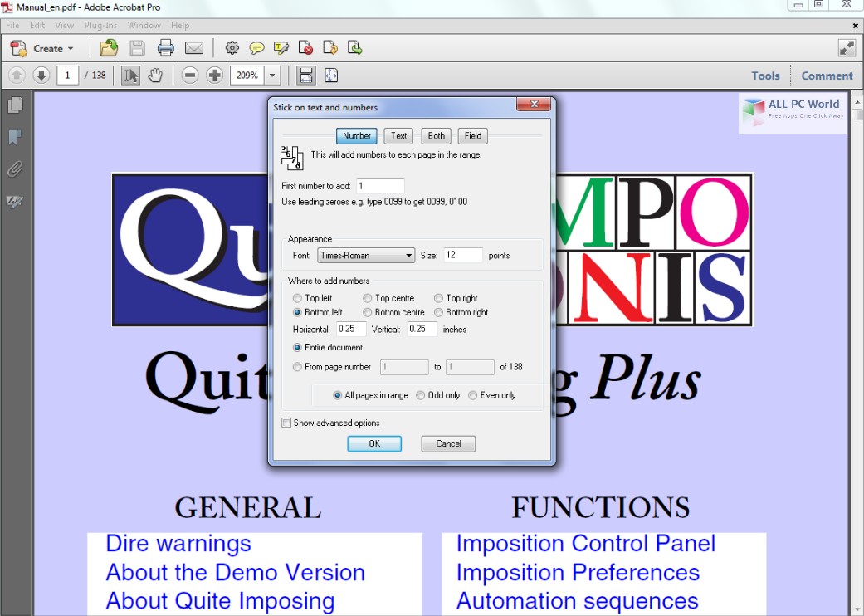Select the Top centre position radio
Viewport: 864px width, 616px height.
coord(368,298)
